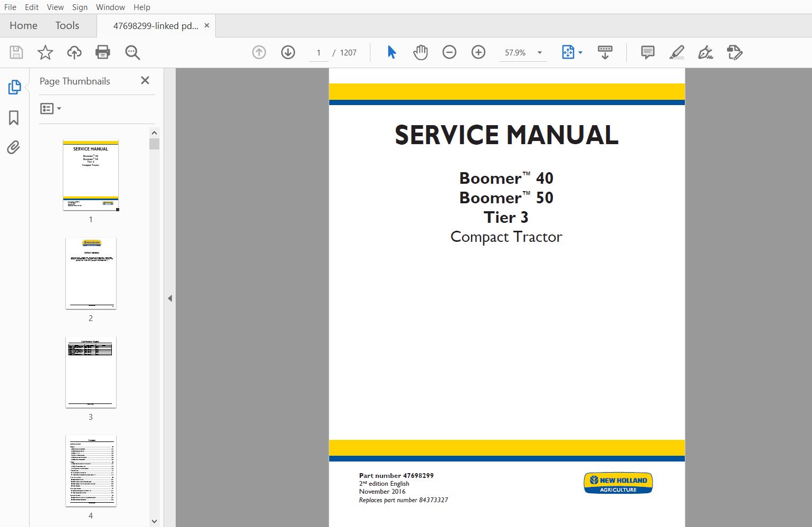Click the 'Tier 3' text

pos(506,217)
